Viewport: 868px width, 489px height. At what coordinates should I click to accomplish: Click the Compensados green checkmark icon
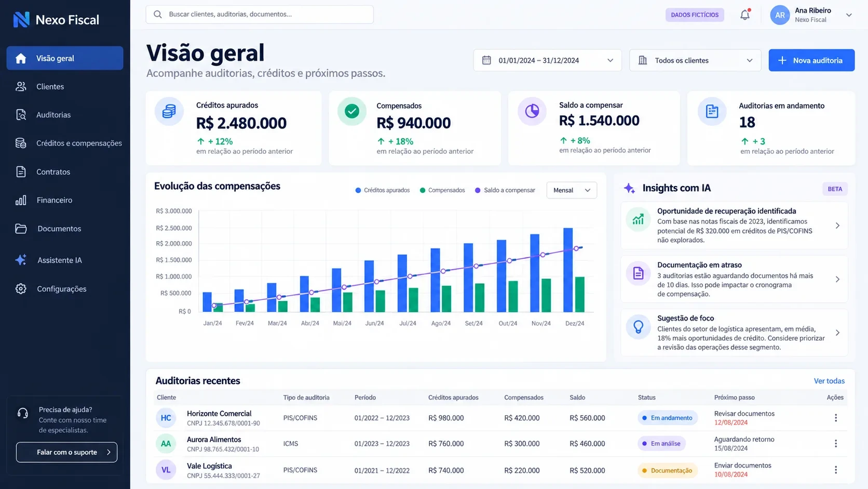point(352,111)
